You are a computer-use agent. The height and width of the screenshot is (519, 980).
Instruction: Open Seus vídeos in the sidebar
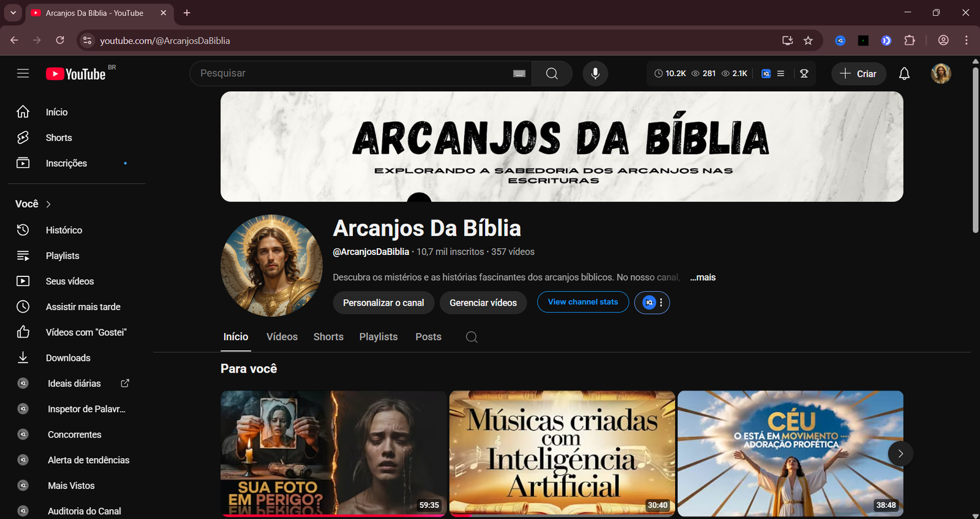pos(77,281)
